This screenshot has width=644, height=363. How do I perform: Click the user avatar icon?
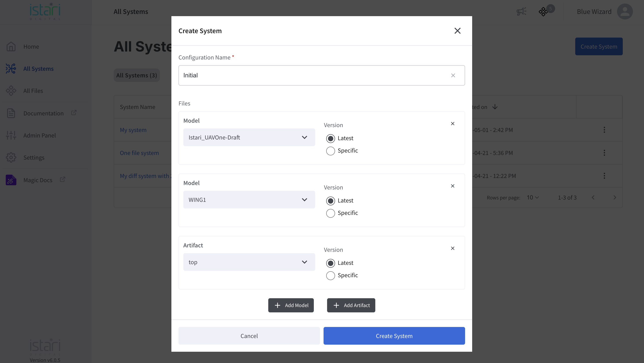coord(625,11)
